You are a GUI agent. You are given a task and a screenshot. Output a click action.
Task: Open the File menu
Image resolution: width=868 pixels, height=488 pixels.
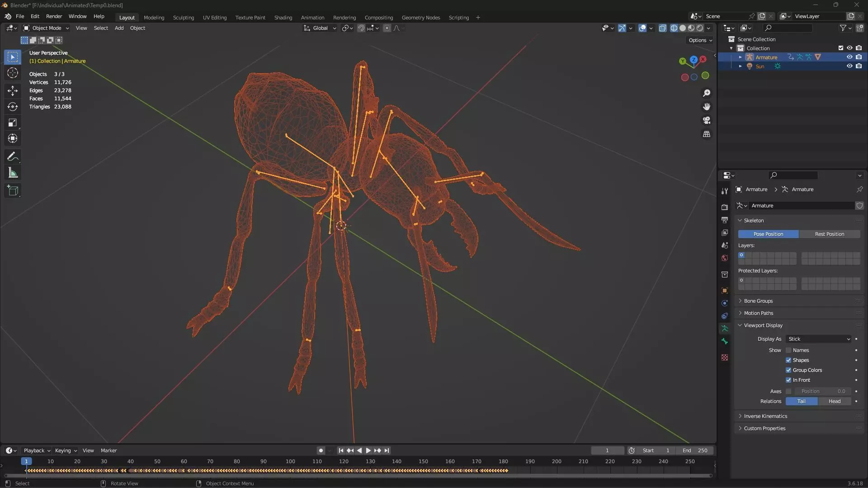click(20, 16)
